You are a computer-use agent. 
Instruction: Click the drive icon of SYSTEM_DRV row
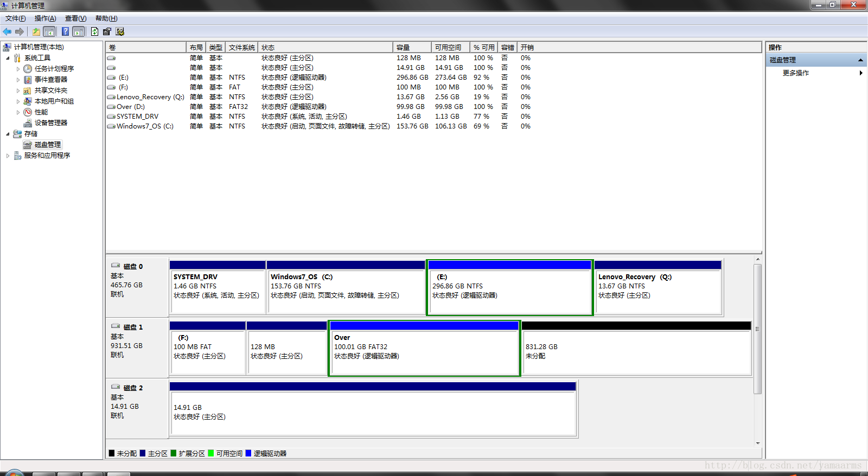tap(111, 117)
